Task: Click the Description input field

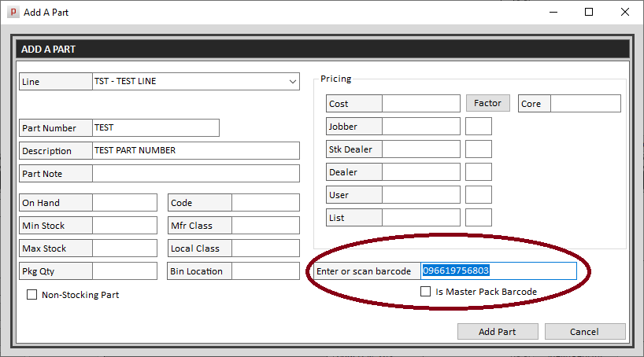Action: [x=196, y=151]
